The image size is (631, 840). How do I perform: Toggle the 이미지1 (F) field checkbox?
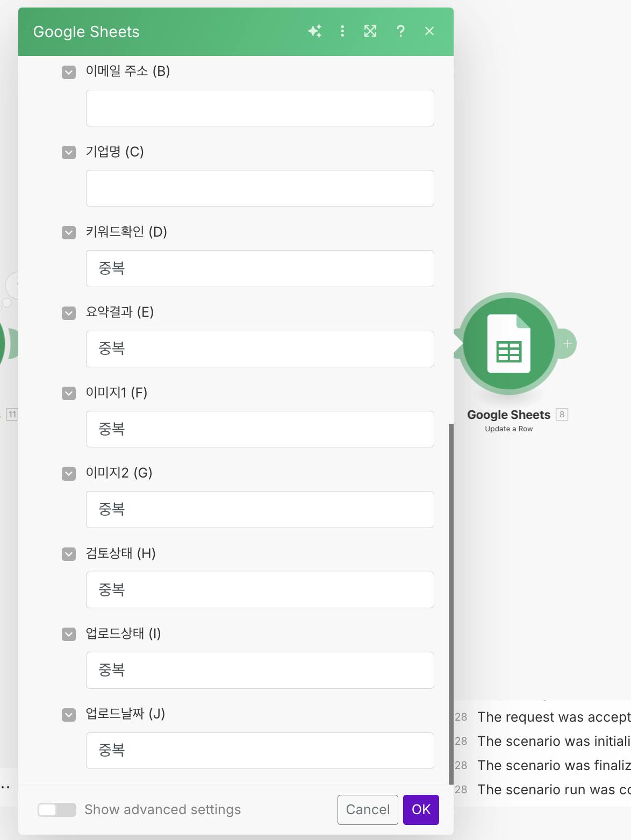pyautogui.click(x=69, y=394)
